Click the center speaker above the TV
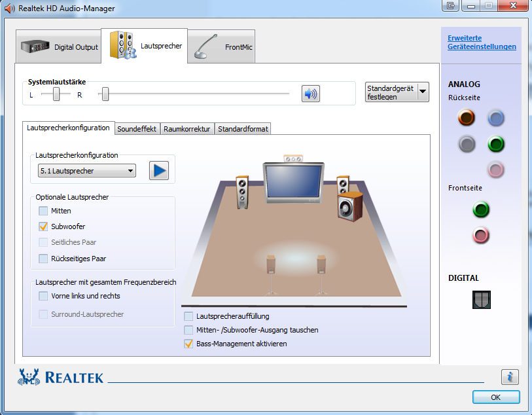This screenshot has width=532, height=415. coord(293,158)
